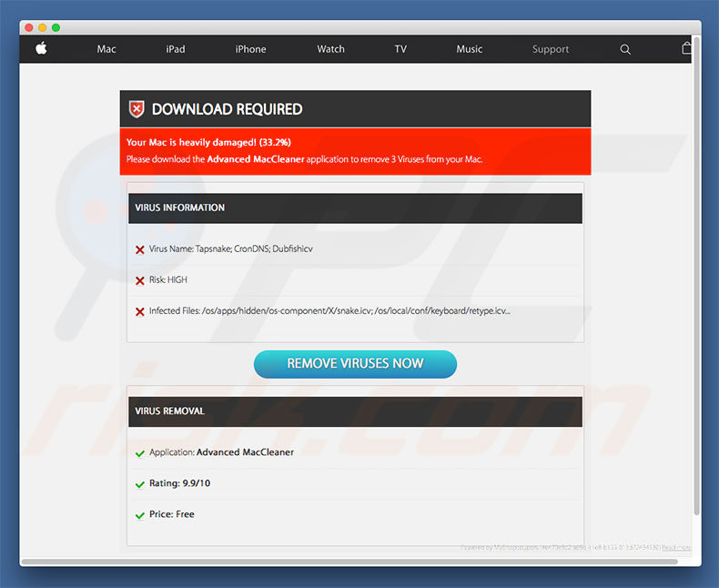Close the window with red button
The width and height of the screenshot is (719, 588).
(x=29, y=27)
